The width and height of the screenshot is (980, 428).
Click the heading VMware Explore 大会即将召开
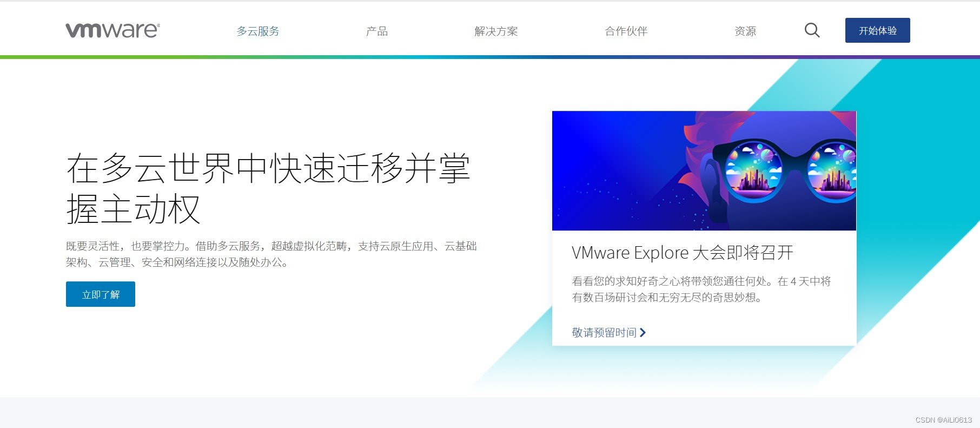point(683,253)
